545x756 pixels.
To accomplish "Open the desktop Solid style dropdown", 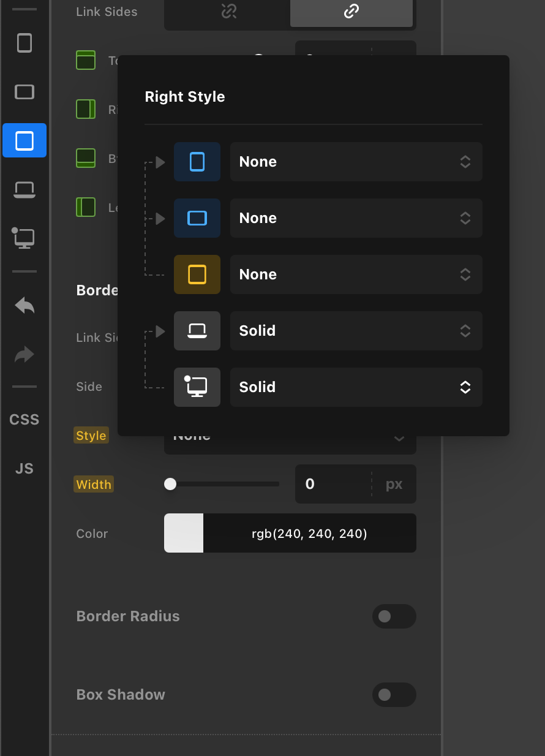I will pos(356,387).
